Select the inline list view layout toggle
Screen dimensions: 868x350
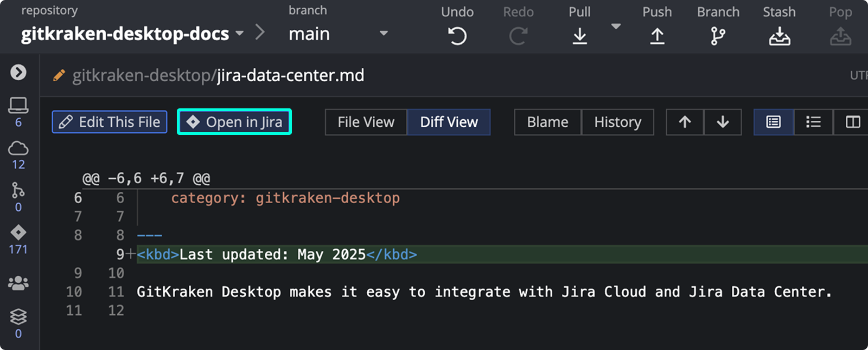[813, 122]
